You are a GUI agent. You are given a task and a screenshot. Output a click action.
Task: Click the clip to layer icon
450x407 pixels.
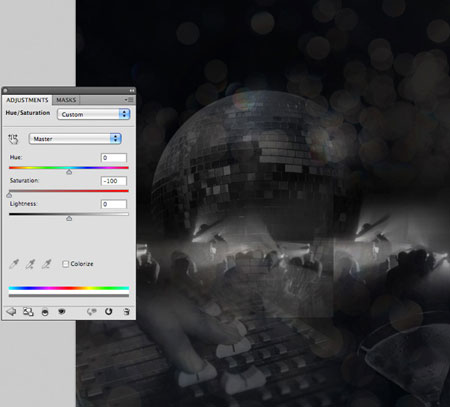45,312
